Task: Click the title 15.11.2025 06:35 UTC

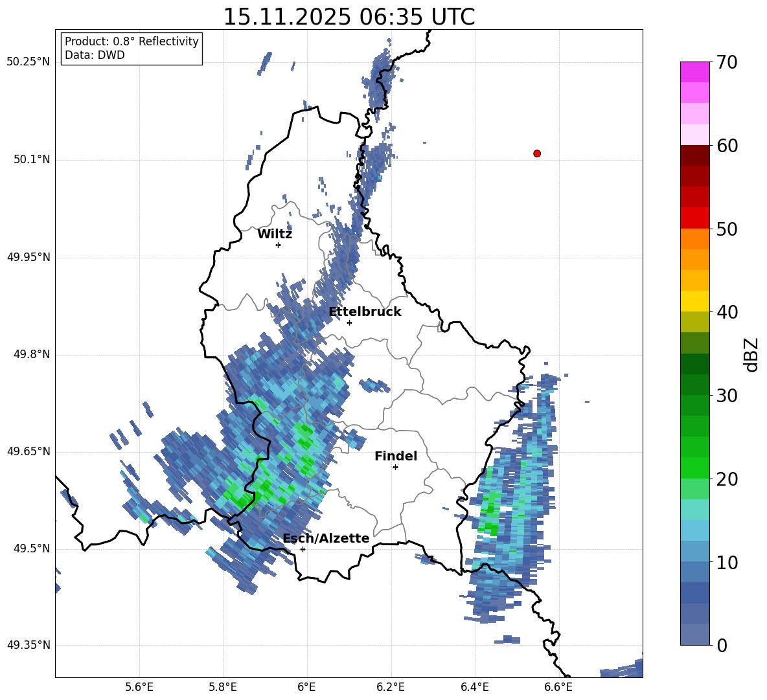Action: (349, 17)
